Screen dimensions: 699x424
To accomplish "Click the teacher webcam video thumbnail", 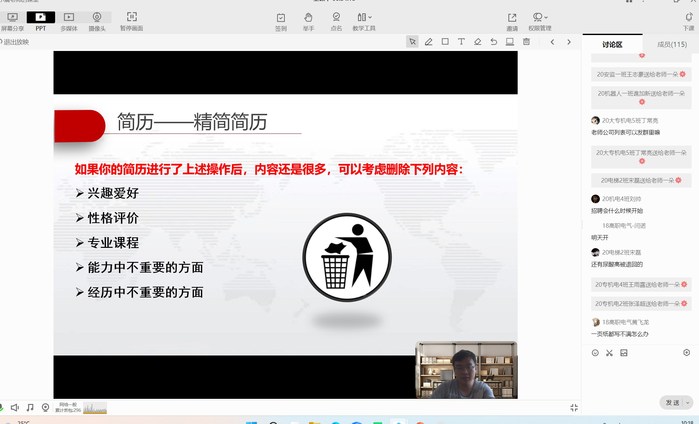I will point(466,370).
